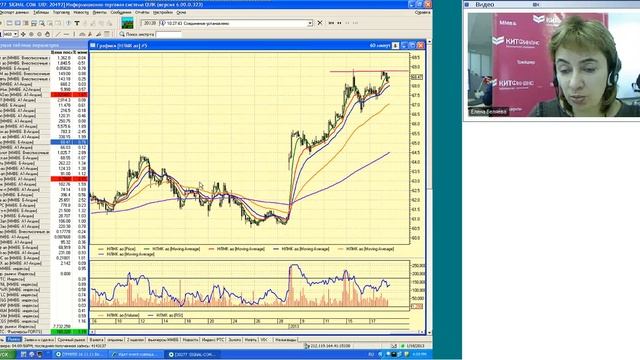Click the НЛМК ао [Volume] legend entry
Viewport: 640px width, 360px height.
[119, 315]
